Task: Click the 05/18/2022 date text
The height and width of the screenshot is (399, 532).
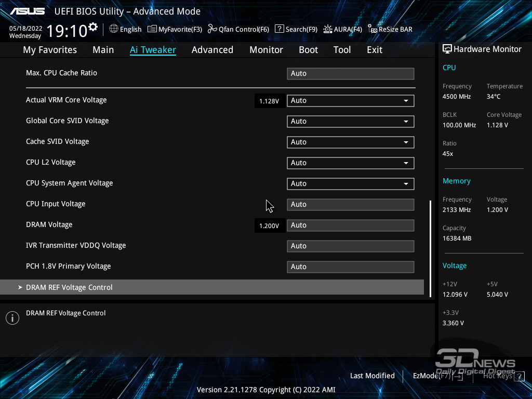Action: tap(26, 29)
